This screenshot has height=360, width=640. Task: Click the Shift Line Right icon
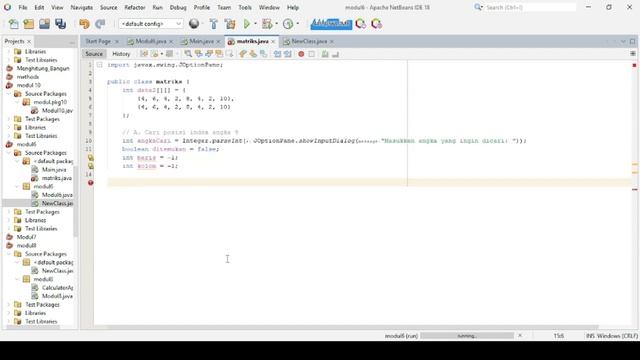(x=288, y=54)
